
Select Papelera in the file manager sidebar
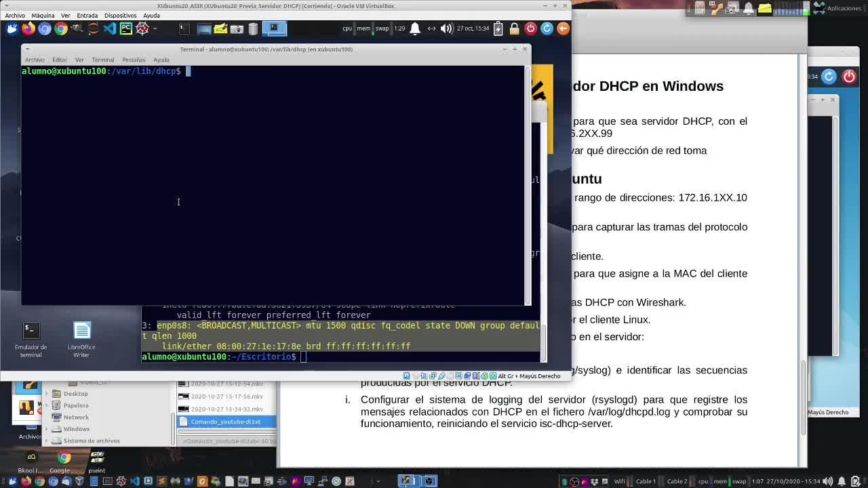(x=75, y=405)
